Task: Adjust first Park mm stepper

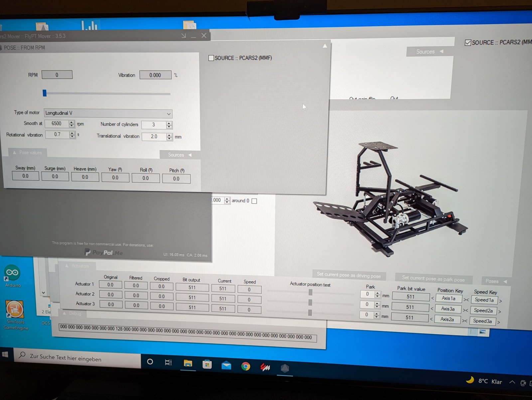Action: tap(377, 294)
